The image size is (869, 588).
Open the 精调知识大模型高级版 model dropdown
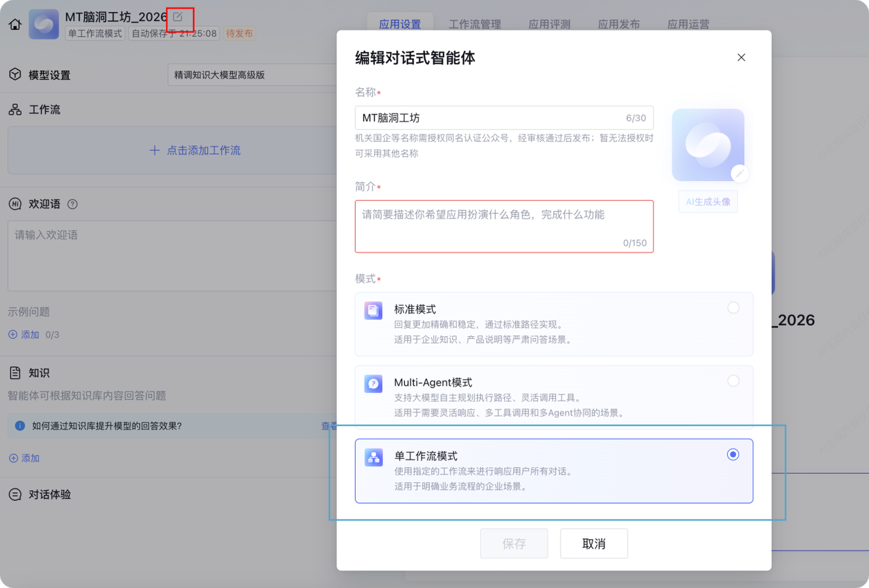click(251, 75)
